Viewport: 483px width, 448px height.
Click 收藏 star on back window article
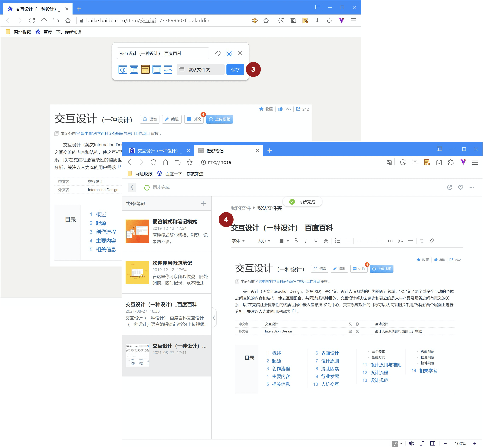[266, 109]
